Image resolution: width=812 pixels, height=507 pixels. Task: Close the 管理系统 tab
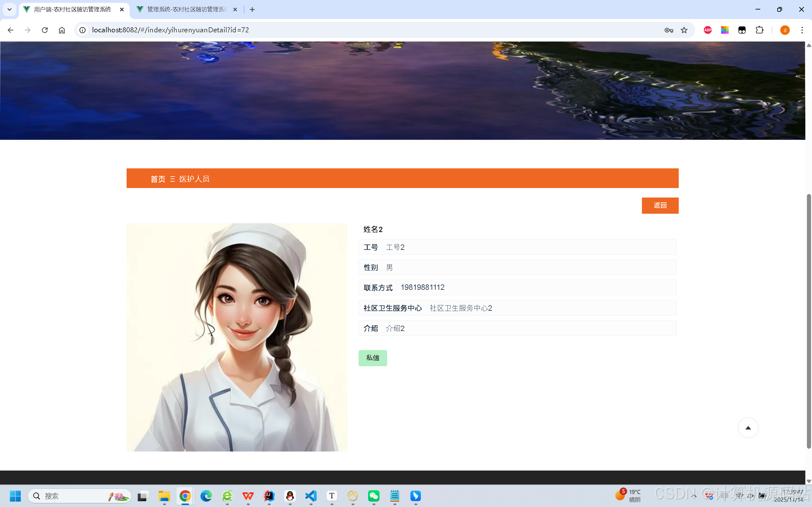[x=235, y=10]
